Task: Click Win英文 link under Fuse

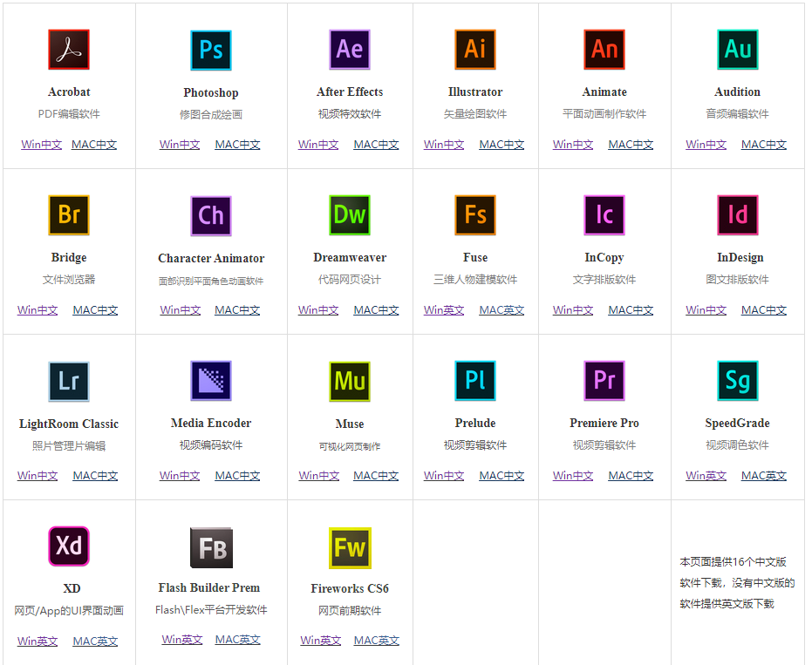Action: (444, 310)
